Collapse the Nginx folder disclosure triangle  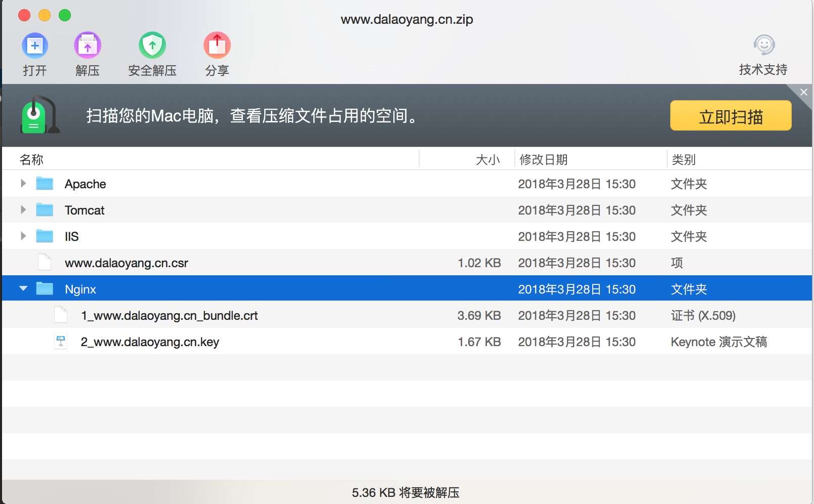click(x=23, y=288)
